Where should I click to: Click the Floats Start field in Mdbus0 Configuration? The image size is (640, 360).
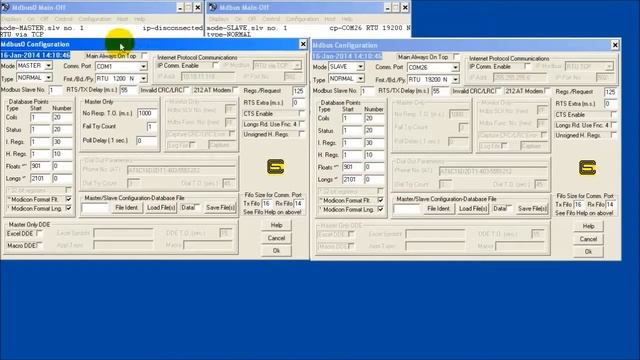pos(40,166)
